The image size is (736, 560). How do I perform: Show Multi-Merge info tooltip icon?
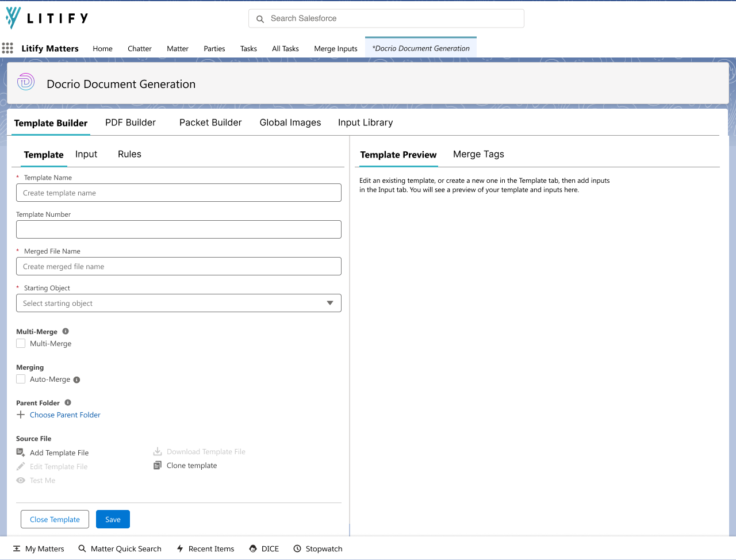pyautogui.click(x=66, y=331)
